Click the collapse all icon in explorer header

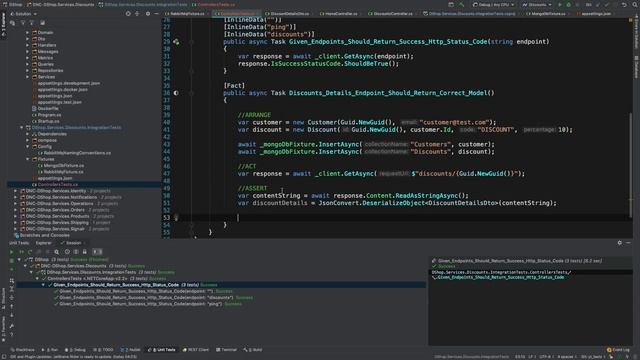(137, 13)
